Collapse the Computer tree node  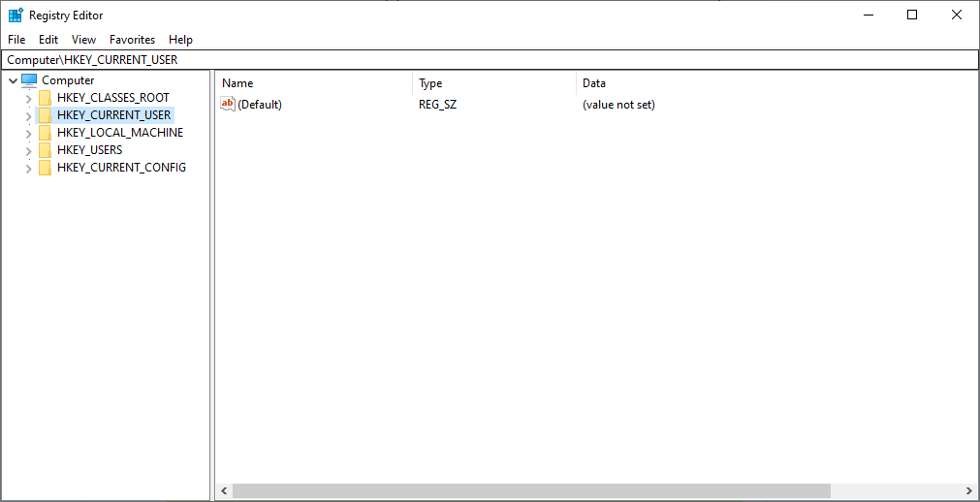coord(13,80)
